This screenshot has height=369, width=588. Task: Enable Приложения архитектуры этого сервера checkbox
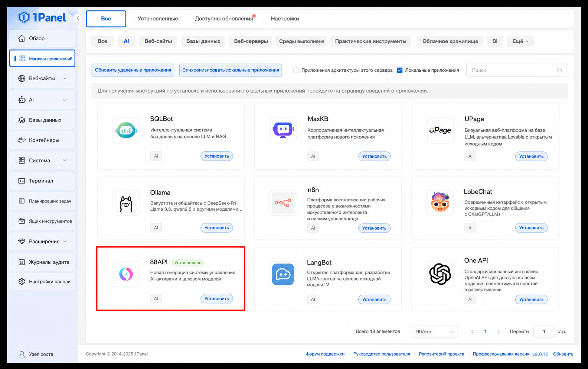[296, 70]
